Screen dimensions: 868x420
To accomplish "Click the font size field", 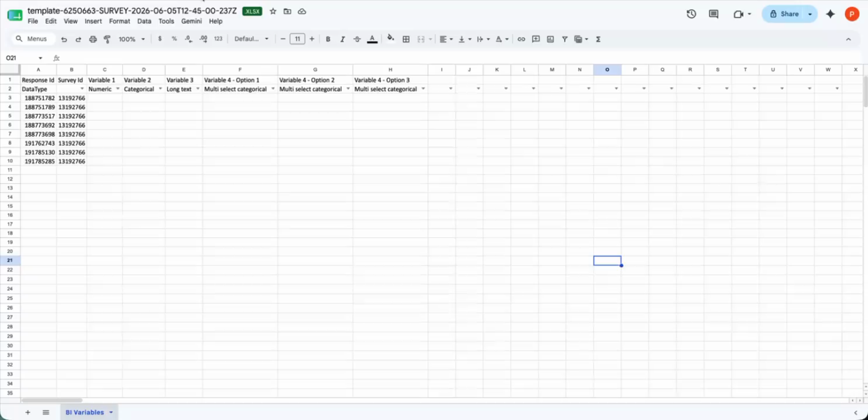I will (297, 39).
